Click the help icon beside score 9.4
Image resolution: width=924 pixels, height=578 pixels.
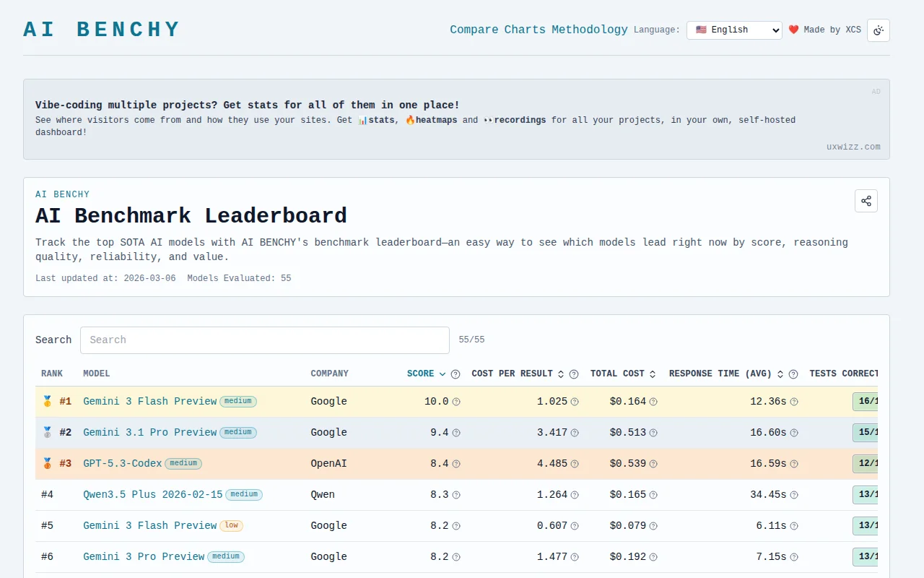(456, 433)
